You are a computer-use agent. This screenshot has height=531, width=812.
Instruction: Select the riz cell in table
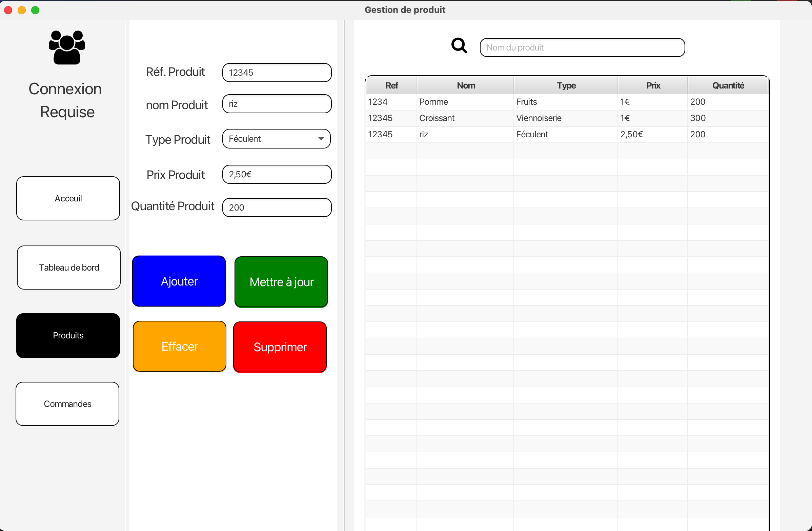[x=465, y=135]
